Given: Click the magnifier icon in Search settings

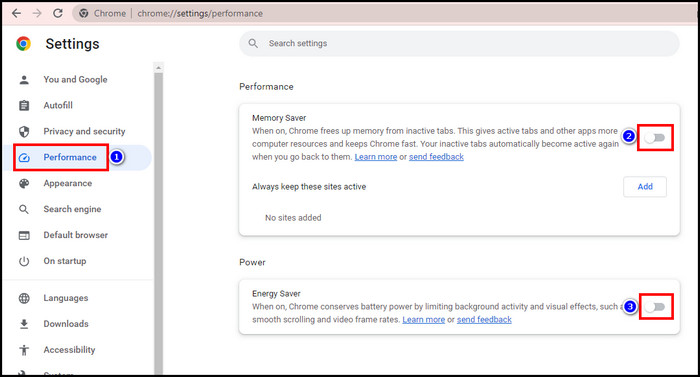Looking at the screenshot, I should (x=253, y=43).
